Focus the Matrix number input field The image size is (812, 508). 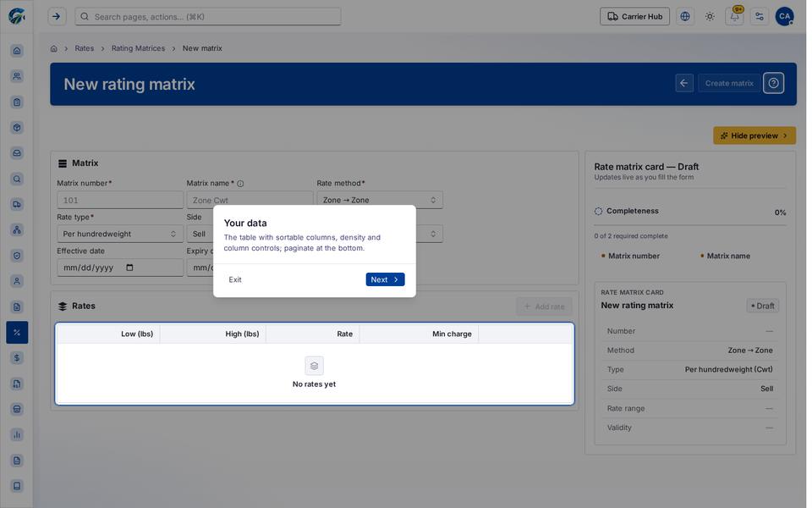tap(119, 200)
